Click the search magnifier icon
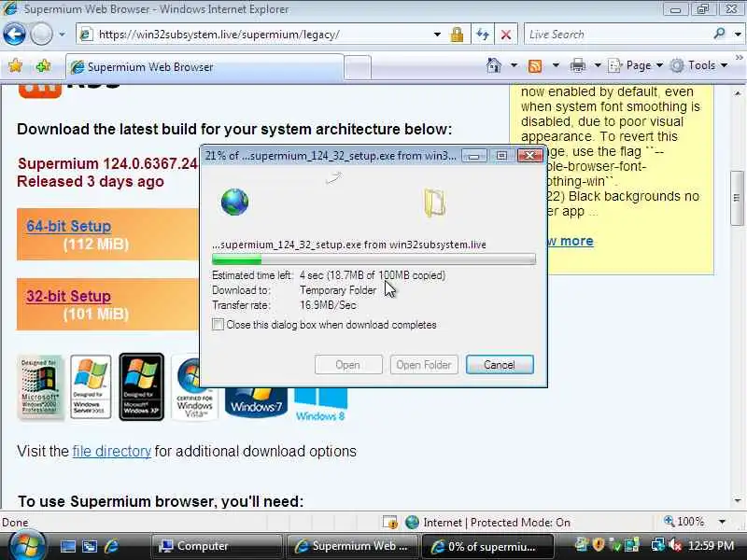The width and height of the screenshot is (747, 560). [x=719, y=34]
